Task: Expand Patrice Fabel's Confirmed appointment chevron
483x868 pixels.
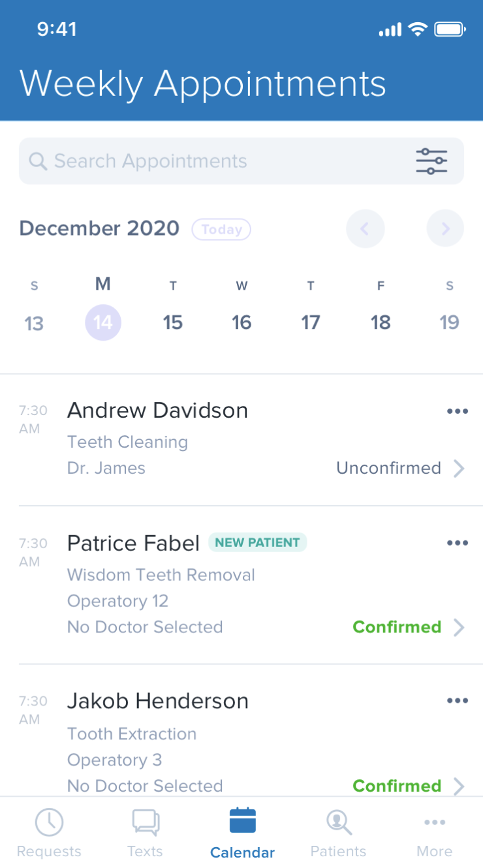Action: click(x=459, y=628)
